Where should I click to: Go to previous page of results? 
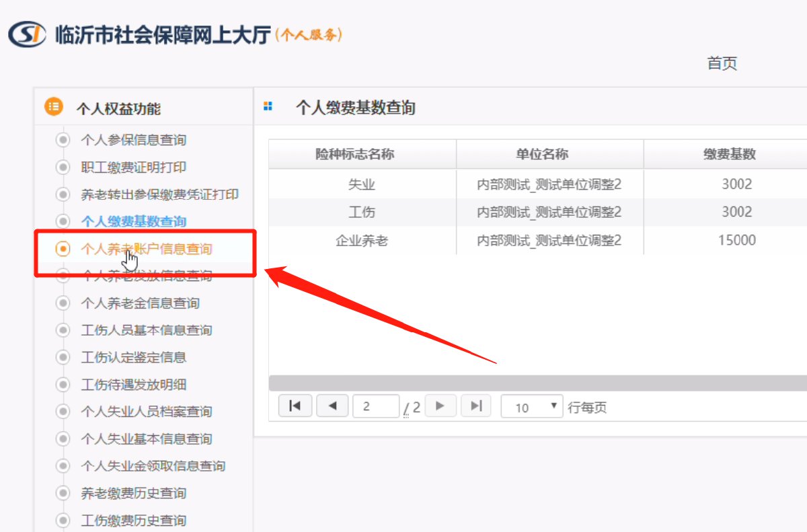(x=332, y=406)
